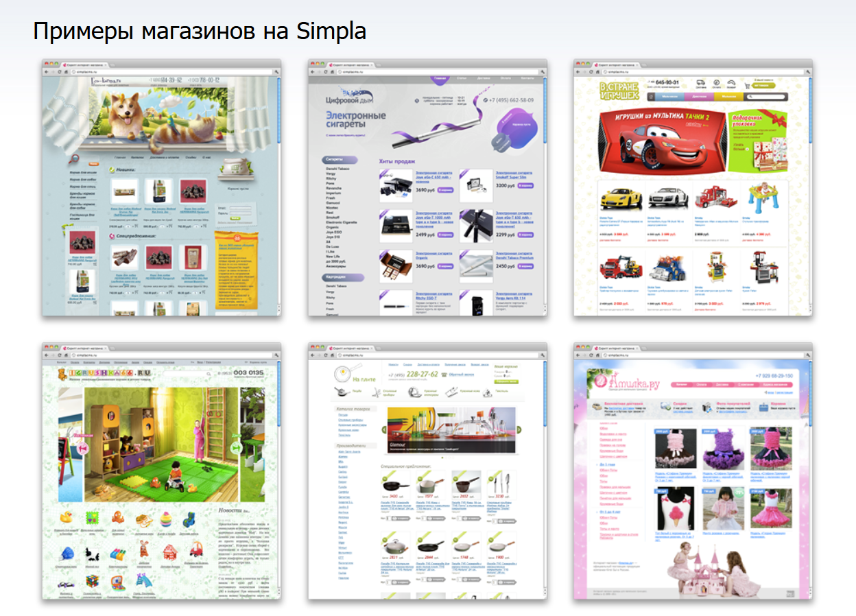Image resolution: width=856 pixels, height=616 pixels.
Task: Open the На плите cookware store example
Action: [x=427, y=471]
